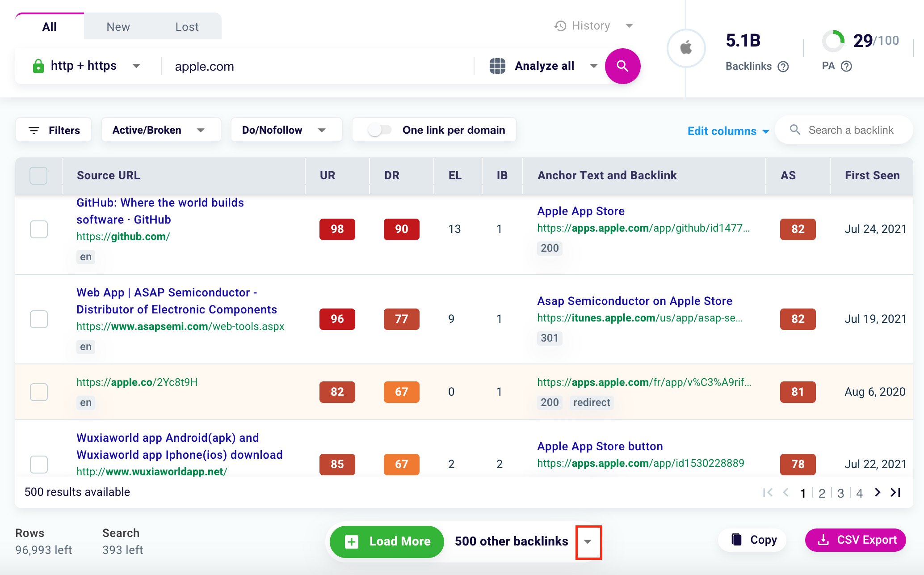Click the CSV Export button
924x575 pixels.
point(855,540)
